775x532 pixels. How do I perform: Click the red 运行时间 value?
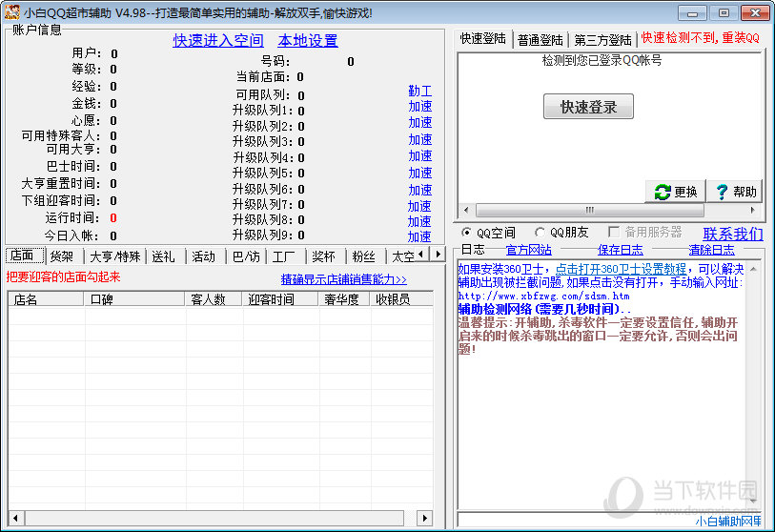pos(113,218)
